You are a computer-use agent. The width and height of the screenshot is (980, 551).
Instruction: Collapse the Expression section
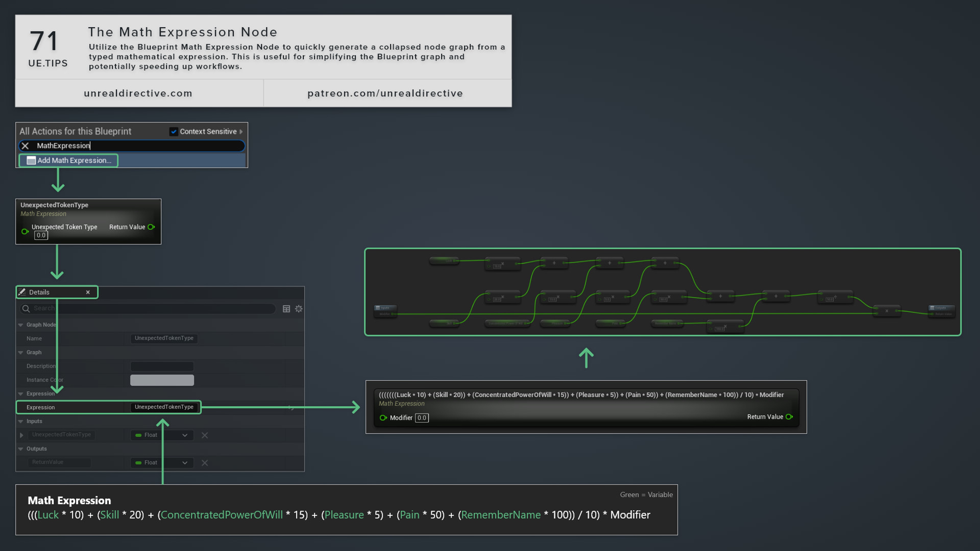20,394
